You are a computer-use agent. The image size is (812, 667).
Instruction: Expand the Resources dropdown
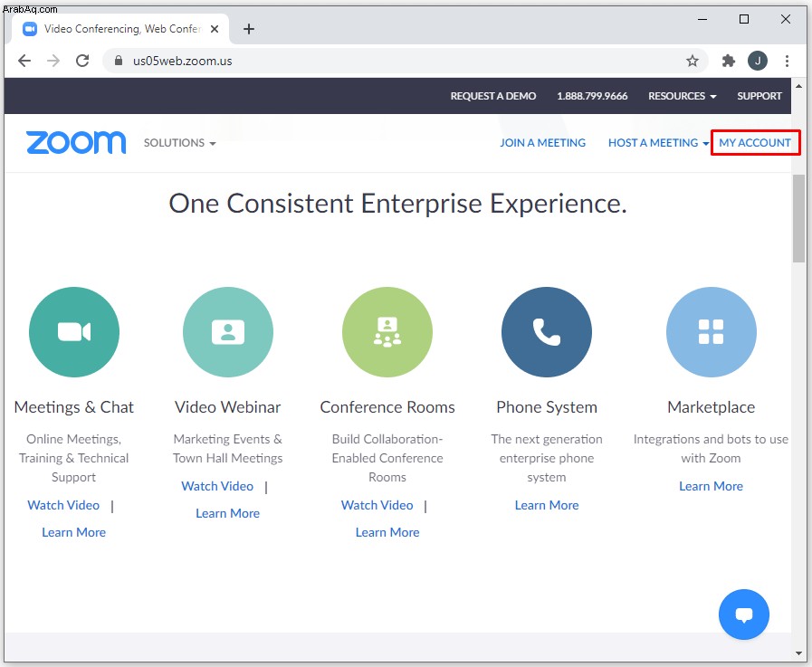coord(682,96)
